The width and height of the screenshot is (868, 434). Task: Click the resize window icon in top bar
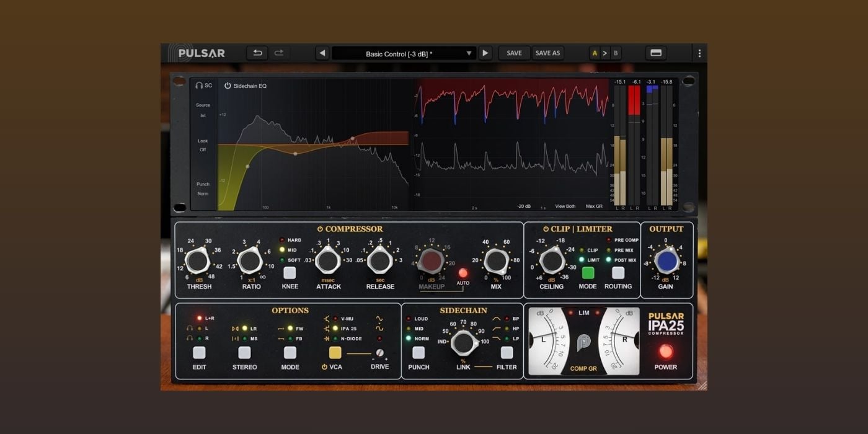click(x=656, y=53)
